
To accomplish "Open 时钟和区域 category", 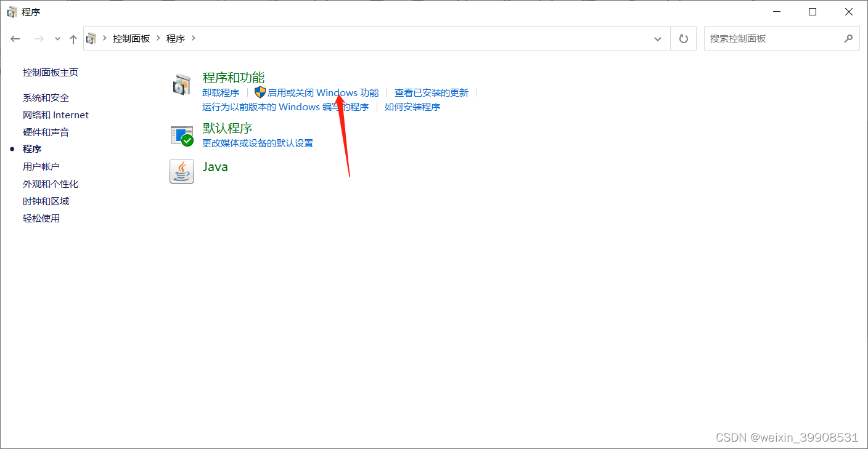I will pyautogui.click(x=46, y=201).
